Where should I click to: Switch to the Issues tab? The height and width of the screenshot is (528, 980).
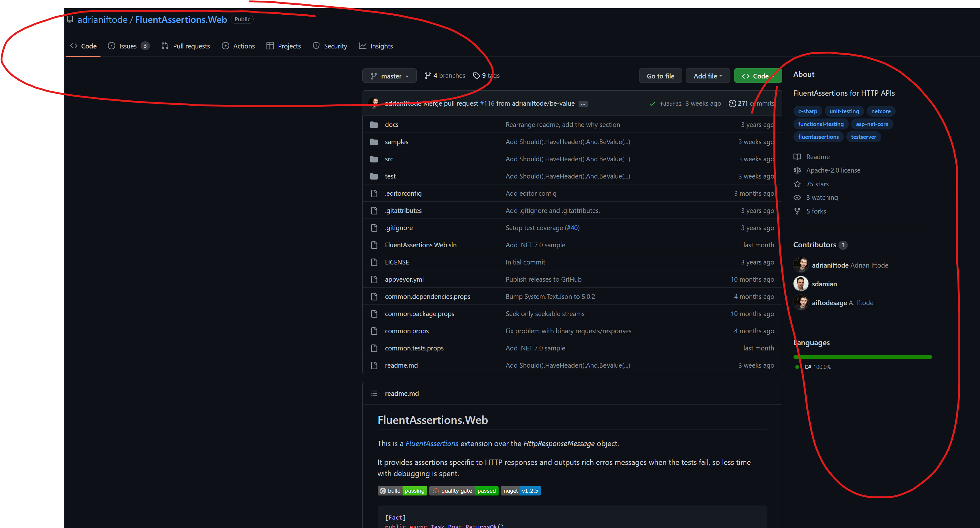point(128,46)
